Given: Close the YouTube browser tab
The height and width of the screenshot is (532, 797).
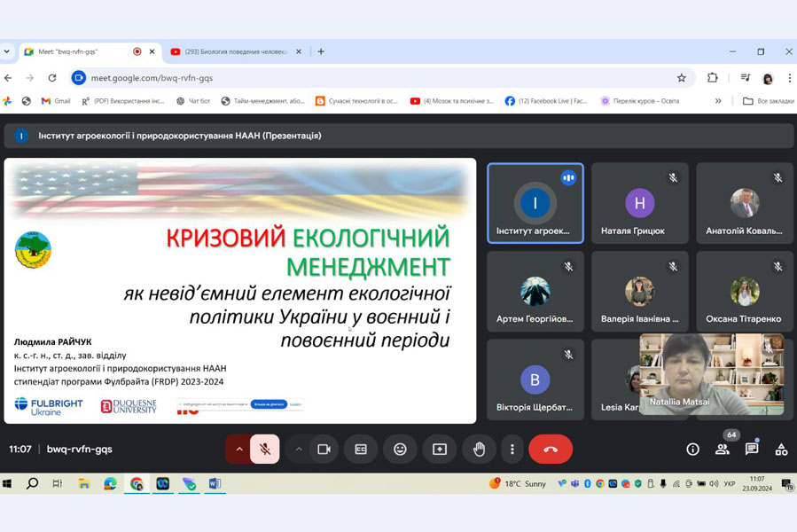Looking at the screenshot, I should coord(299,52).
